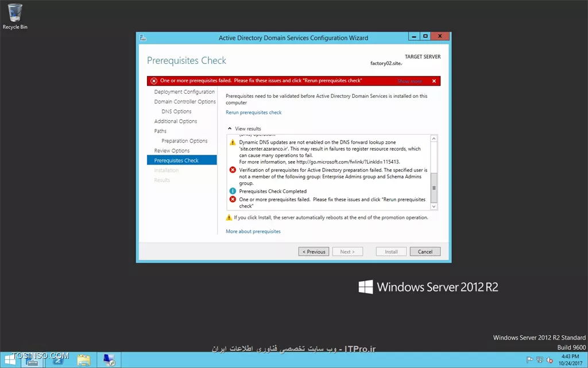
Task: Click the Cancel button
Action: pos(425,252)
